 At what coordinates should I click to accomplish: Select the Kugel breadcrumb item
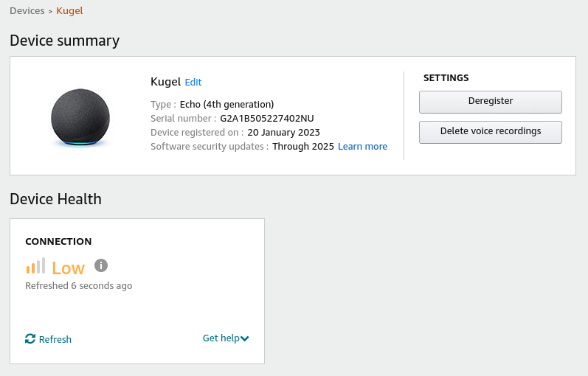(x=69, y=11)
